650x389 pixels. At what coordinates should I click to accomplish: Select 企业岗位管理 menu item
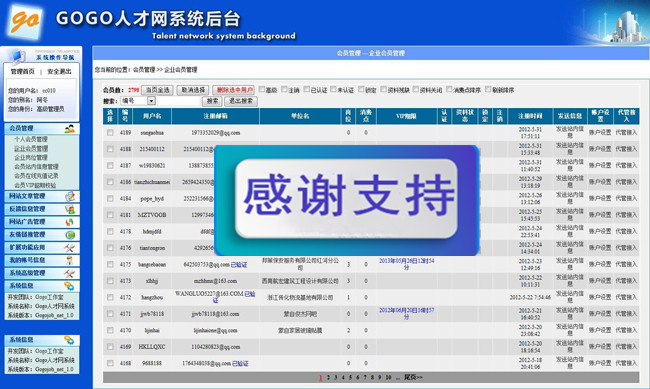(x=31, y=158)
